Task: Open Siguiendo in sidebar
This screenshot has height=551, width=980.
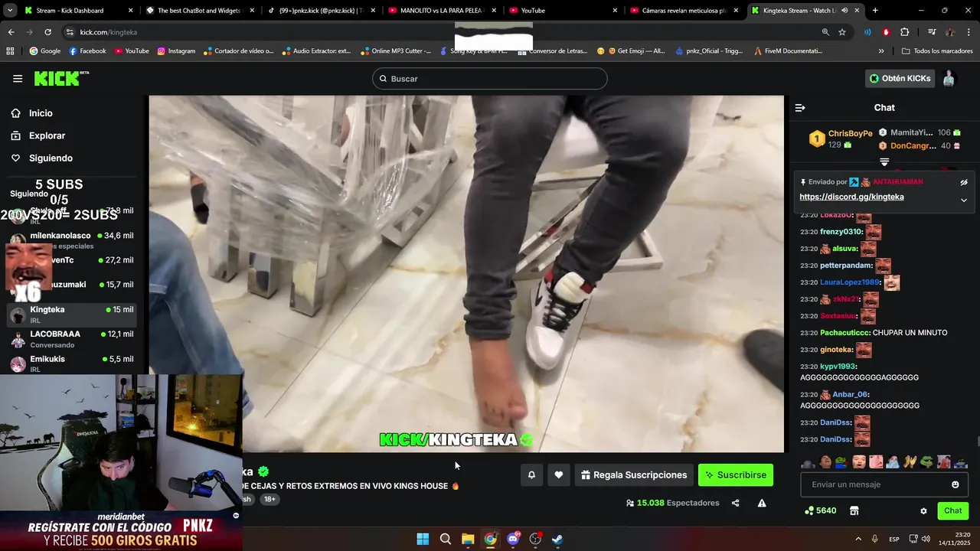Action: pyautogui.click(x=51, y=158)
